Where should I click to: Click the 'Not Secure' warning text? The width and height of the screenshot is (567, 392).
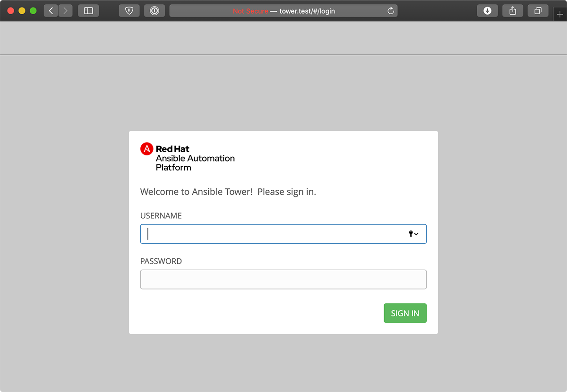click(250, 11)
